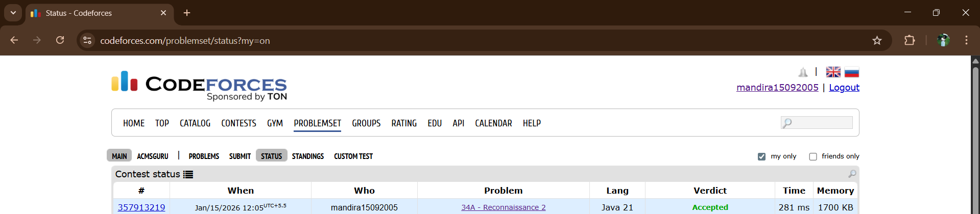Image resolution: width=980 pixels, height=214 pixels.
Task: Open the GROUPS menu item
Action: [366, 123]
